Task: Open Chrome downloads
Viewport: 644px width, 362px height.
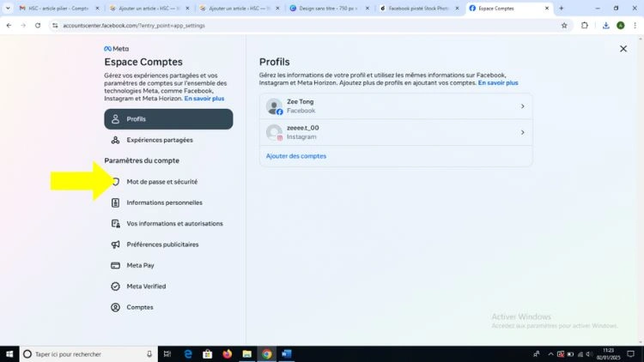Action: click(606, 26)
